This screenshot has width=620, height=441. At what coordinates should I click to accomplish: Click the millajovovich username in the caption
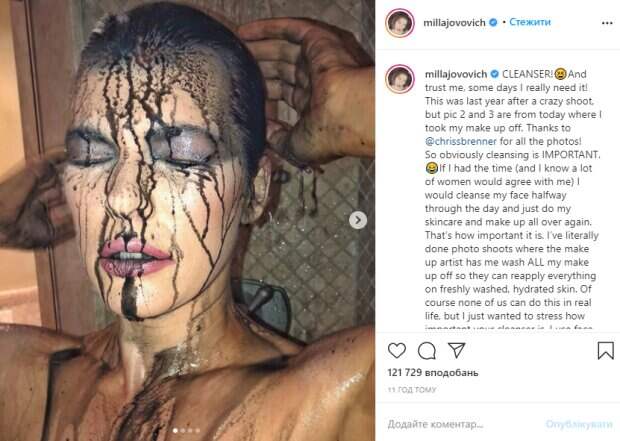click(x=453, y=74)
